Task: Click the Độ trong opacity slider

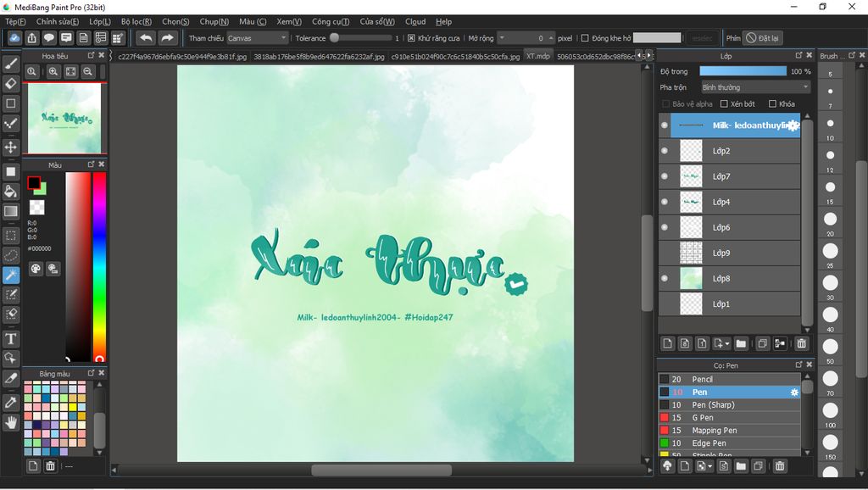Action: click(x=743, y=71)
